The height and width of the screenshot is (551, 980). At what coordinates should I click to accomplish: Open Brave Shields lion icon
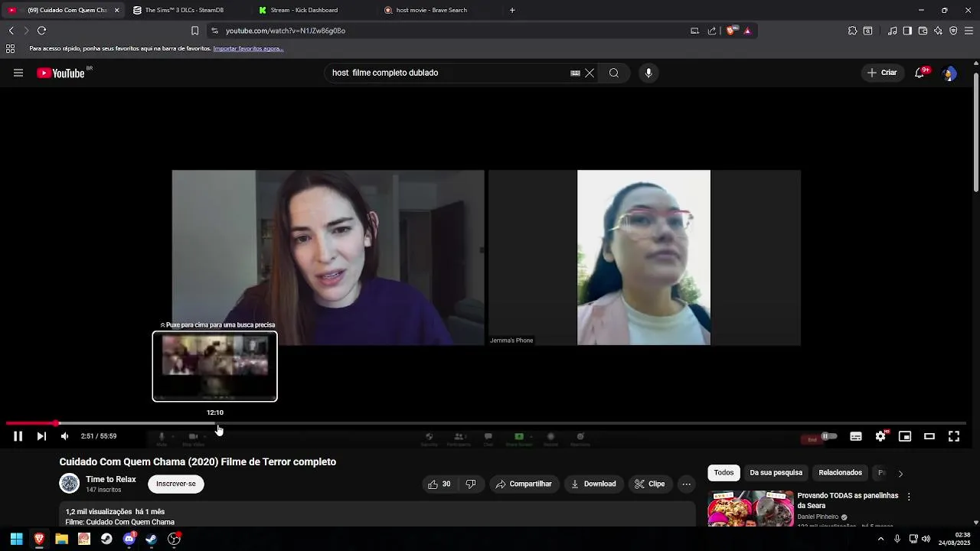(731, 31)
